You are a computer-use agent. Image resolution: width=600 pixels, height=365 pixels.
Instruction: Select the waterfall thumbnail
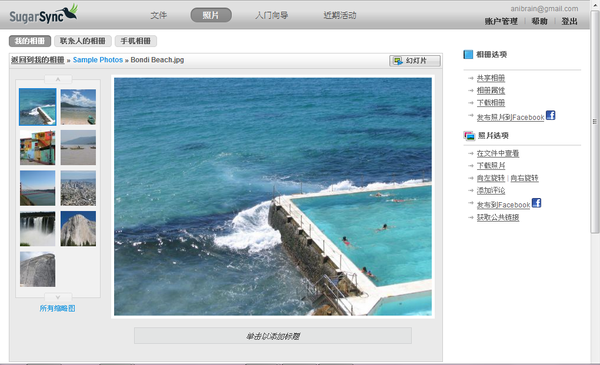(x=38, y=228)
